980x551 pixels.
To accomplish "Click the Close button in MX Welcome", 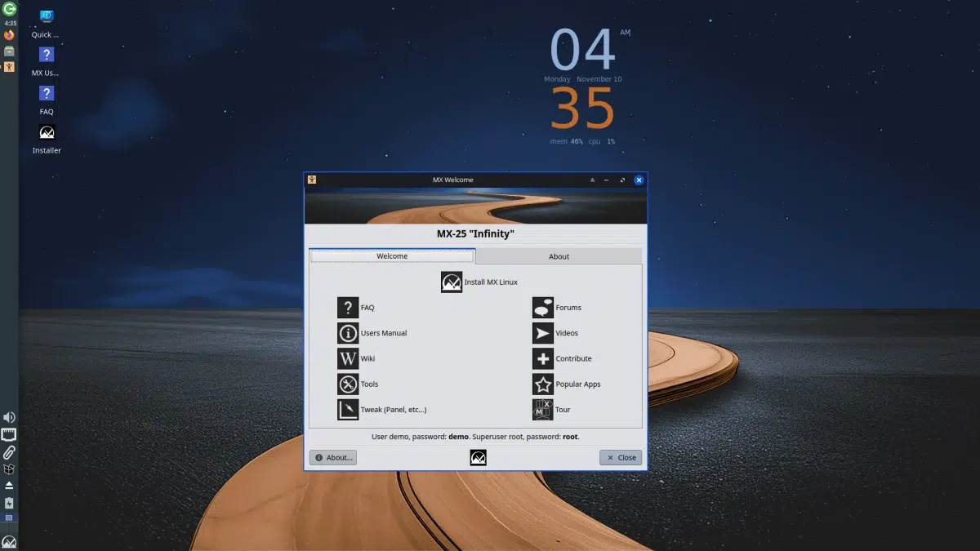I will [621, 458].
